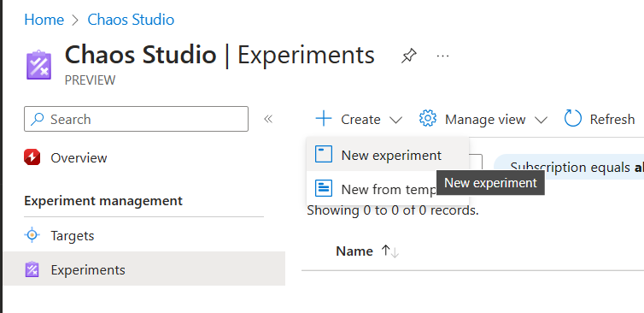This screenshot has width=644, height=313.
Task: Expand the Manage view dropdown chevron
Action: tap(541, 120)
